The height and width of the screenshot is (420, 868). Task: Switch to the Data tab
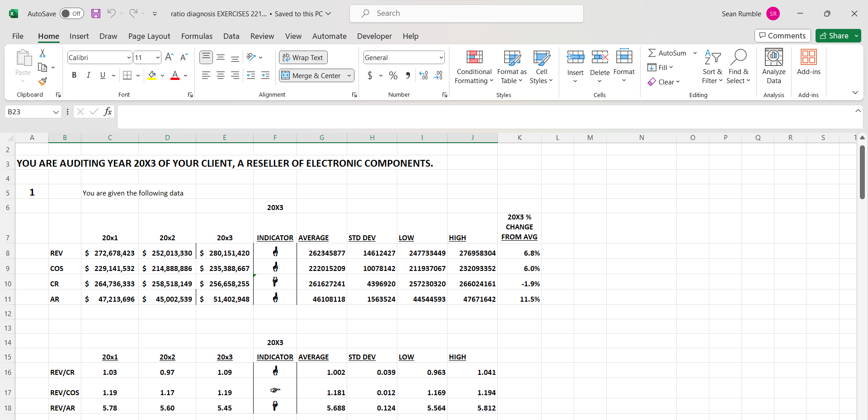click(231, 36)
